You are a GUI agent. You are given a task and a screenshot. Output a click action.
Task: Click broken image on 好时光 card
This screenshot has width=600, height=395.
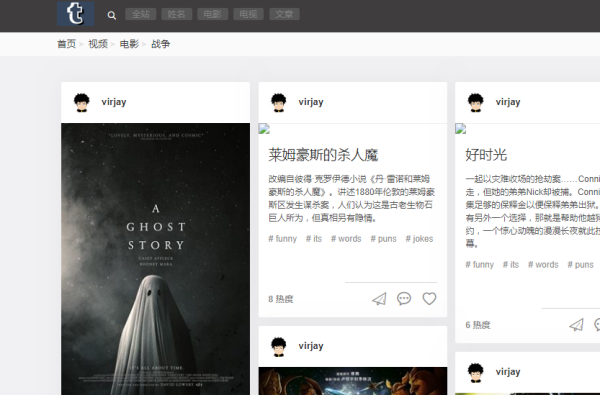[x=461, y=129]
